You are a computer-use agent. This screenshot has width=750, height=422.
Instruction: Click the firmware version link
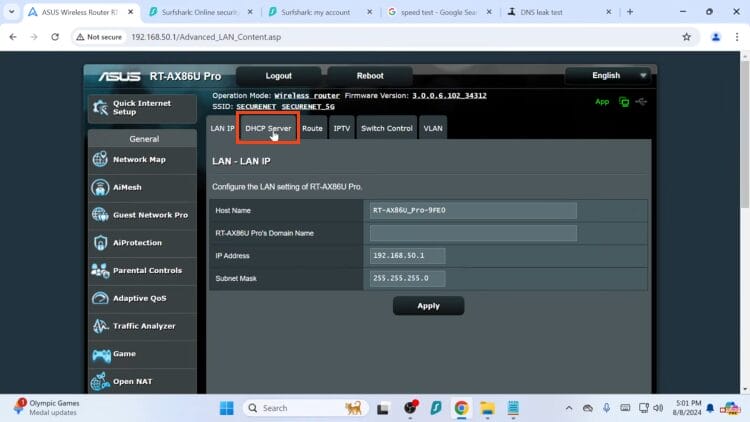[x=449, y=96]
